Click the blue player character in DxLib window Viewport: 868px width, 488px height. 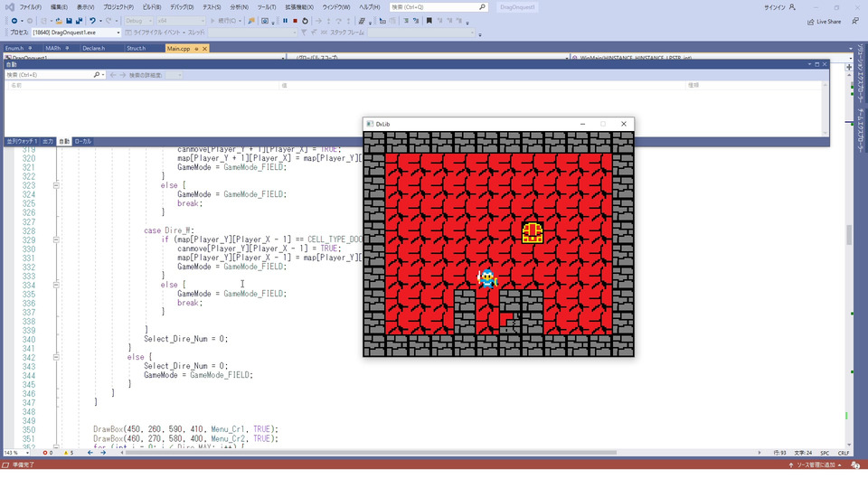coord(487,278)
